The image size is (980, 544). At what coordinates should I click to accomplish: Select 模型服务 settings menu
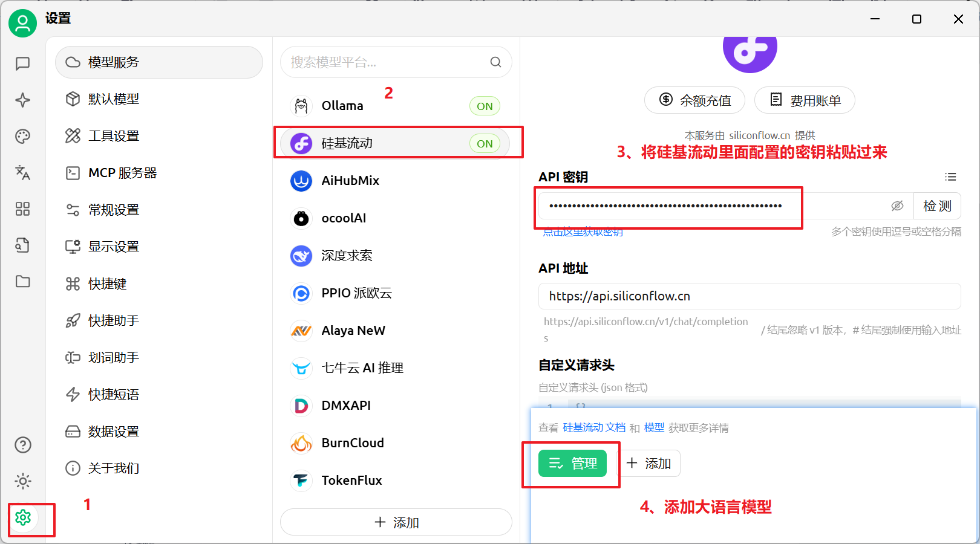coord(159,62)
